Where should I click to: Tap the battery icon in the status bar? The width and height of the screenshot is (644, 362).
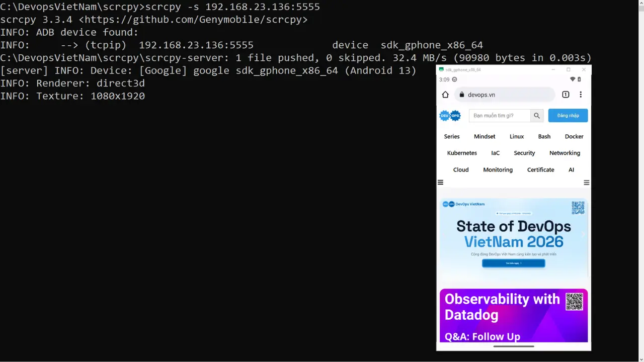[579, 79]
